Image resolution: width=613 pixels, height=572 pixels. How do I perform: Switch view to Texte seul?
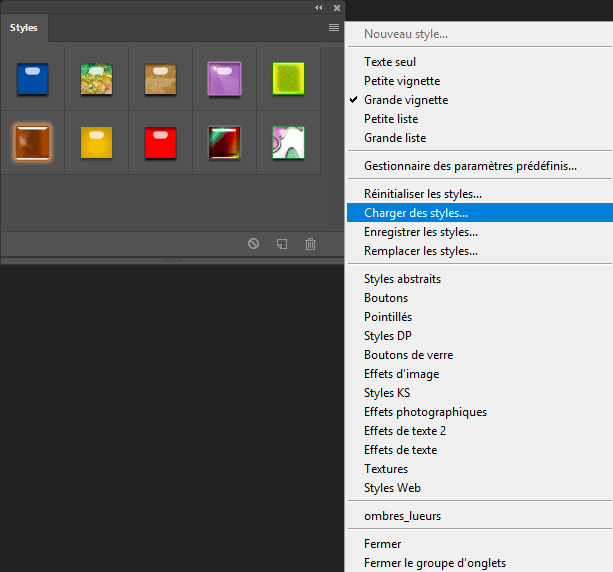[390, 62]
